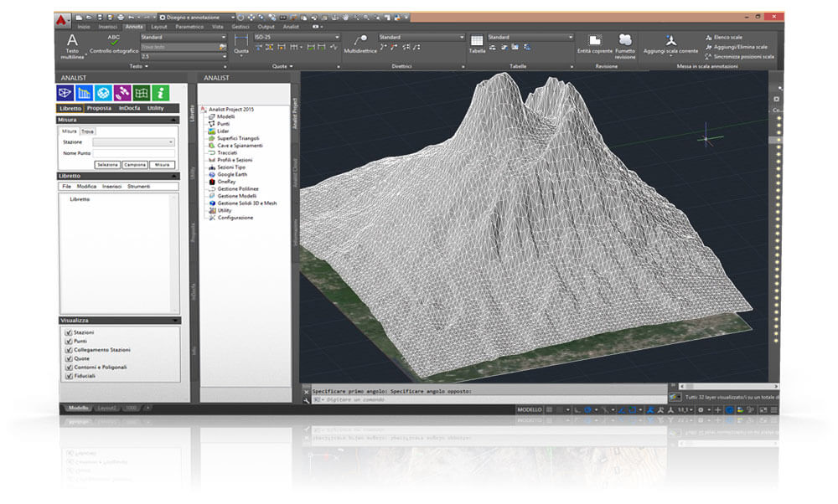Click the Multidirettrice leader tool
This screenshot has width=838, height=504.
(360, 44)
